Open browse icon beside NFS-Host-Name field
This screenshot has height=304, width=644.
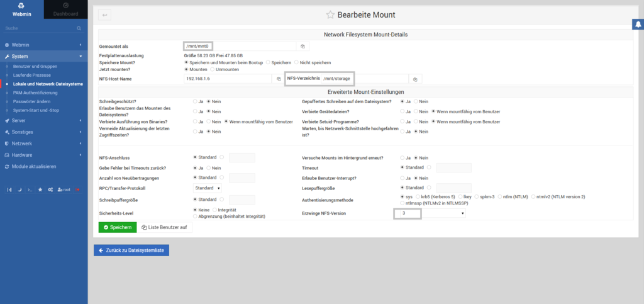tap(279, 79)
